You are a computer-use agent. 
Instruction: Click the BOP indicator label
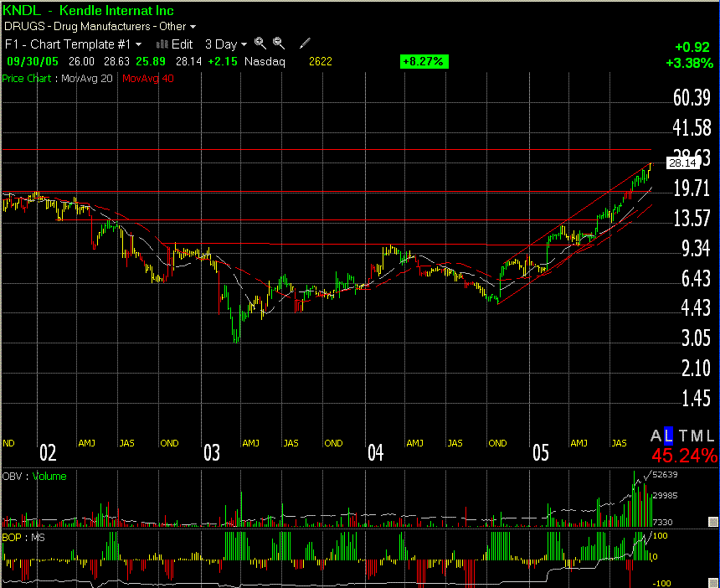point(12,536)
